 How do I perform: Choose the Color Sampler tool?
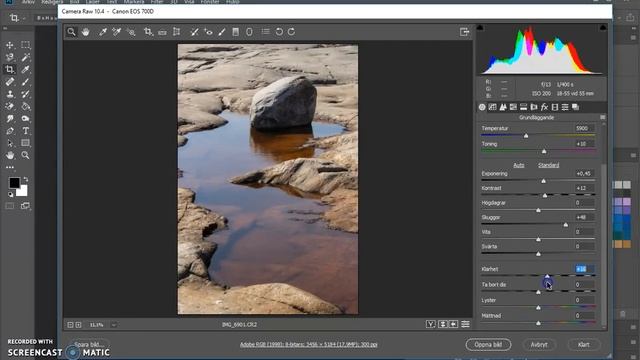pos(117,32)
